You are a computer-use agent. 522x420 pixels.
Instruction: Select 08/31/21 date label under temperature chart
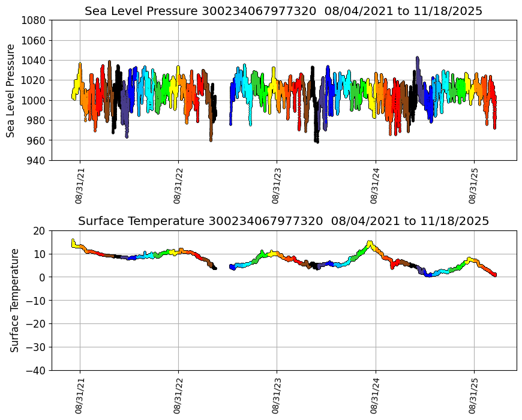79,397
